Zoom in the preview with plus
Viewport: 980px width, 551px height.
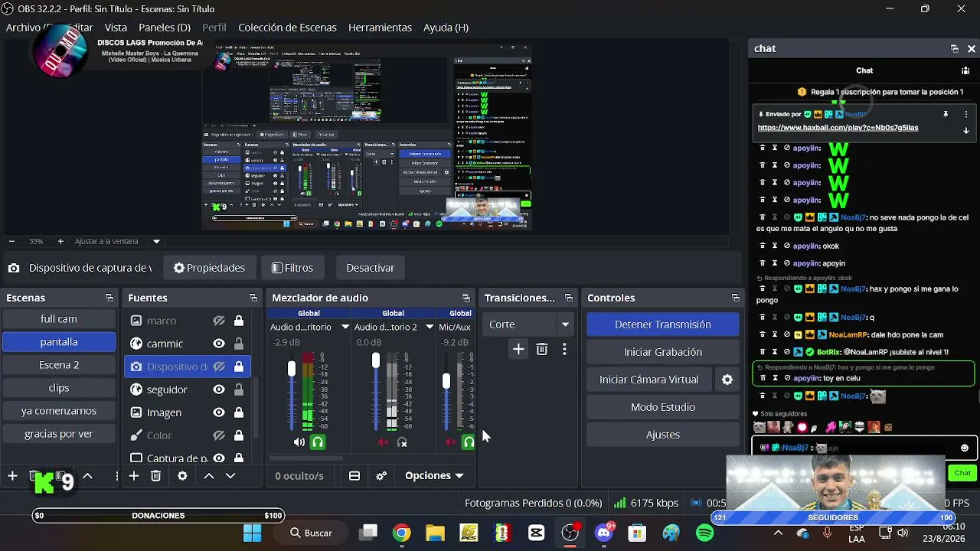click(x=60, y=241)
